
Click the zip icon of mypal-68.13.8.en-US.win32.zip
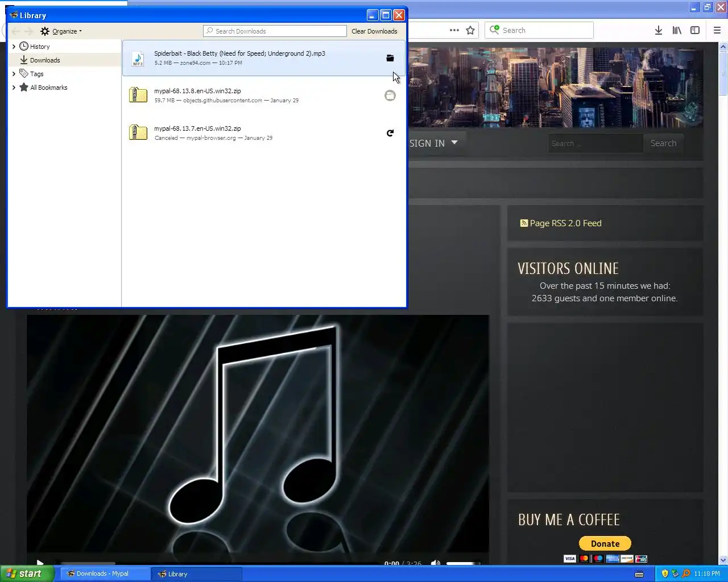138,95
